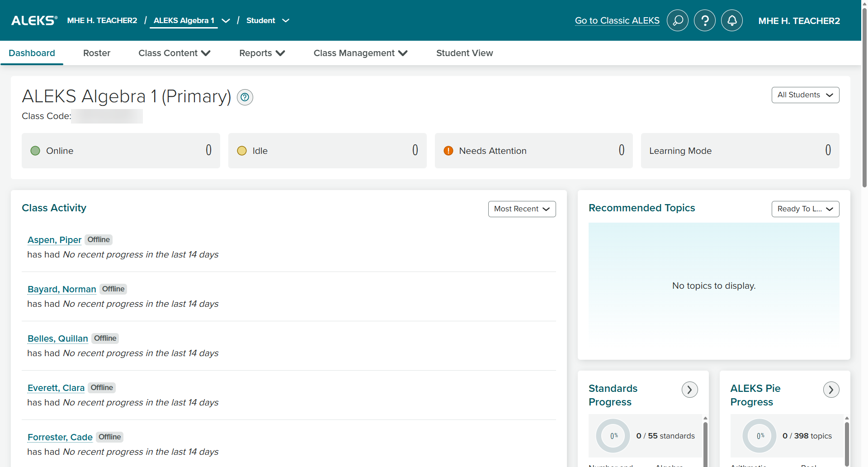Open the Most Recent sort dropdown
Screen dimensions: 868x467
522,209
